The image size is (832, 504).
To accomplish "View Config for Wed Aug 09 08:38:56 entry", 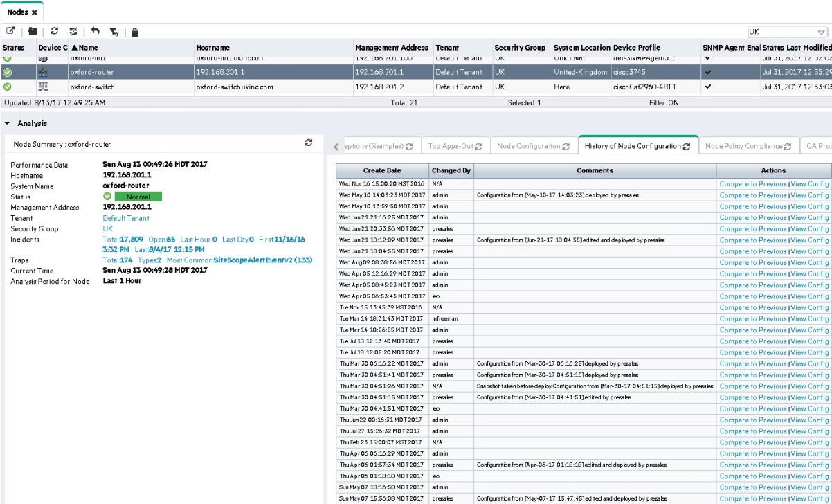I will pyautogui.click(x=809, y=262).
